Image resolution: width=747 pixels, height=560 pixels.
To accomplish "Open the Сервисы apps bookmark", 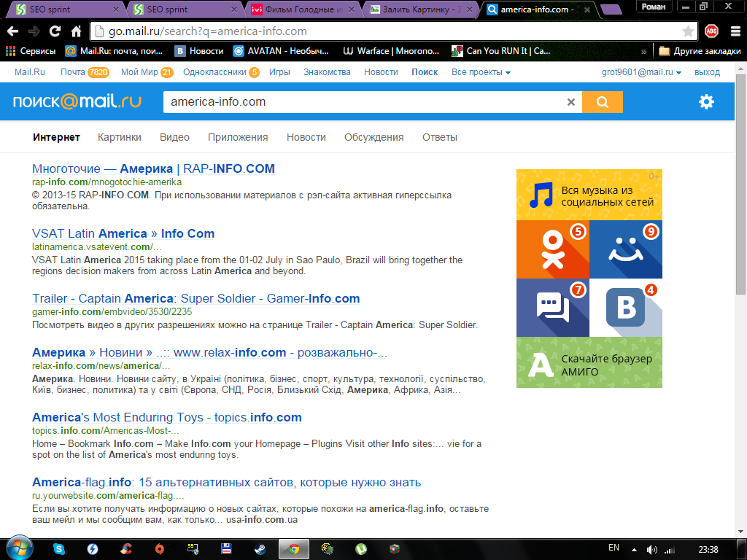I will [31, 51].
